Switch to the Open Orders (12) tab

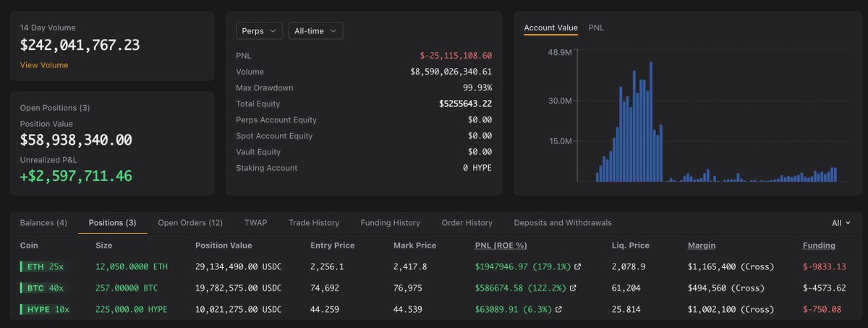coord(190,223)
